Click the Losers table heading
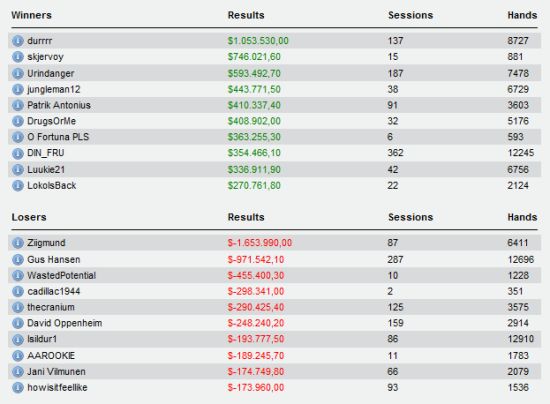Viewport: 550px width, 404px height. point(29,217)
